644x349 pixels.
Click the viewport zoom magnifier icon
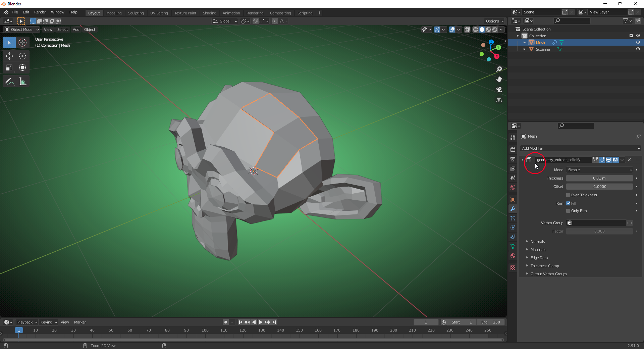click(x=499, y=69)
